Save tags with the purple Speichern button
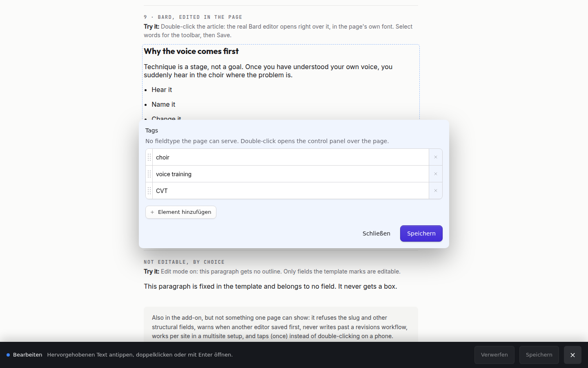This screenshot has width=588, height=368. [x=421, y=233]
